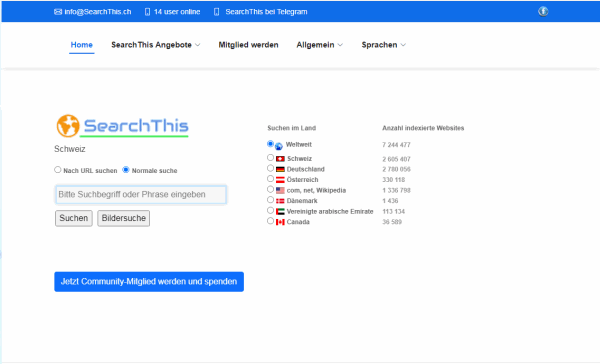Click the Swiss flag icon
This screenshot has height=364, width=600.
(280, 159)
